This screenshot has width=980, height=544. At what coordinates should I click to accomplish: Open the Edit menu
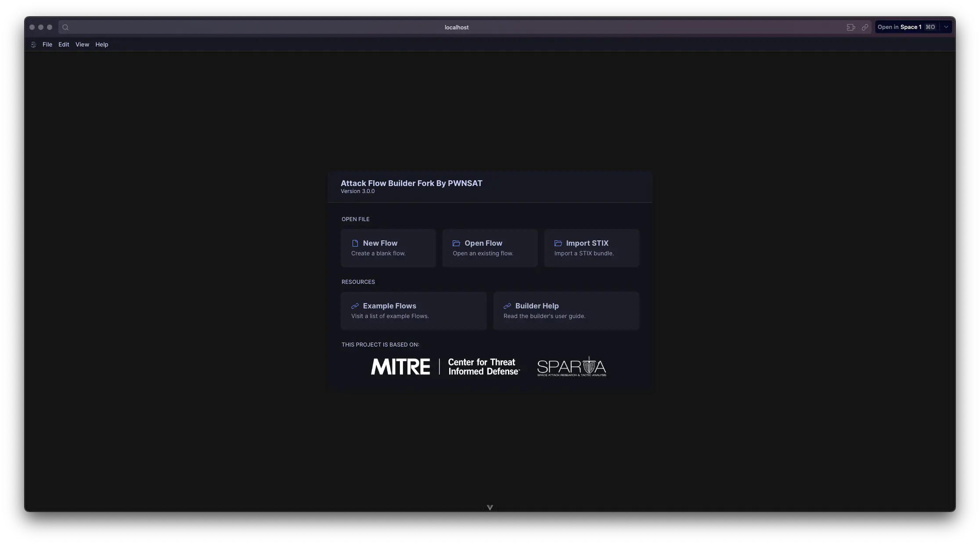(x=64, y=44)
